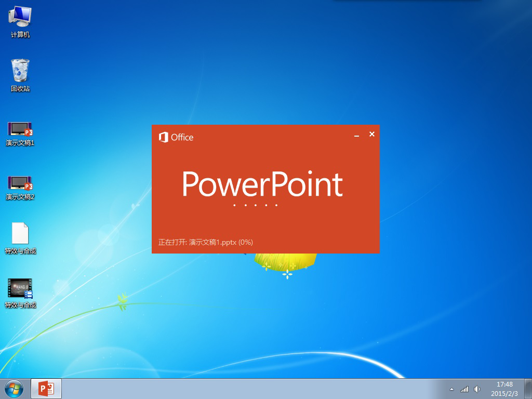Click the taskbar date 2015/2/3
This screenshot has width=532, height=399.
[x=504, y=394]
